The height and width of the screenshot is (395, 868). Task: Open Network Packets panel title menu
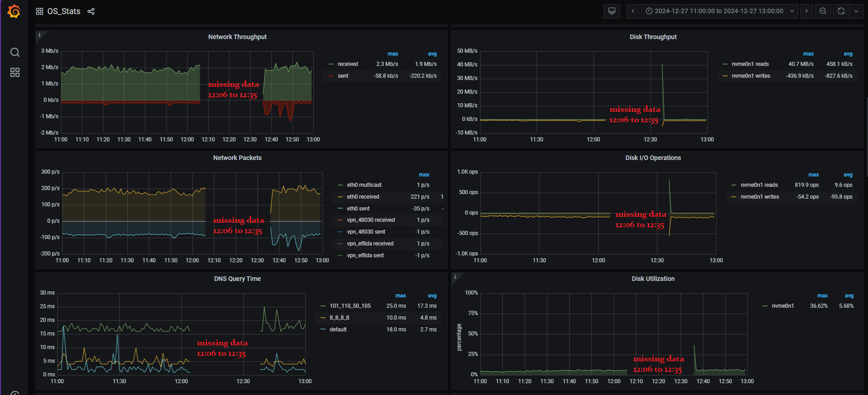tap(237, 158)
